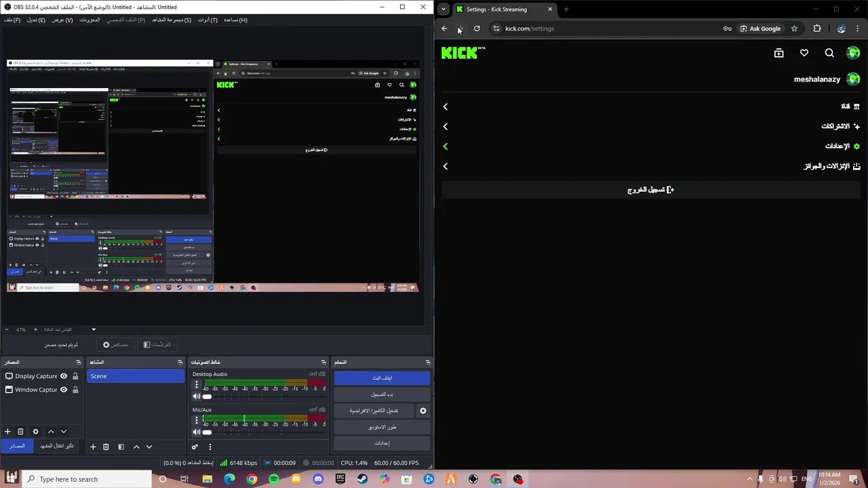Click Ask Google button in address bar
This screenshot has width=868, height=488.
(x=760, y=28)
